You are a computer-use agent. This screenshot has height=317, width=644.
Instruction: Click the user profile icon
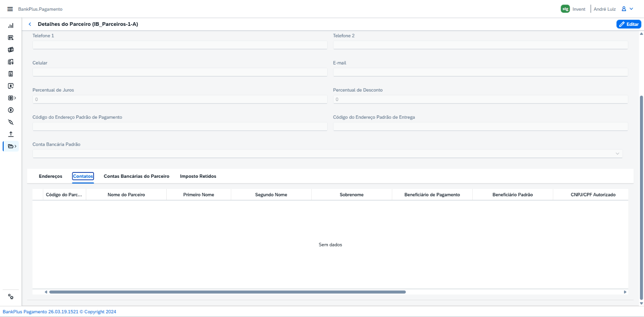tap(623, 9)
